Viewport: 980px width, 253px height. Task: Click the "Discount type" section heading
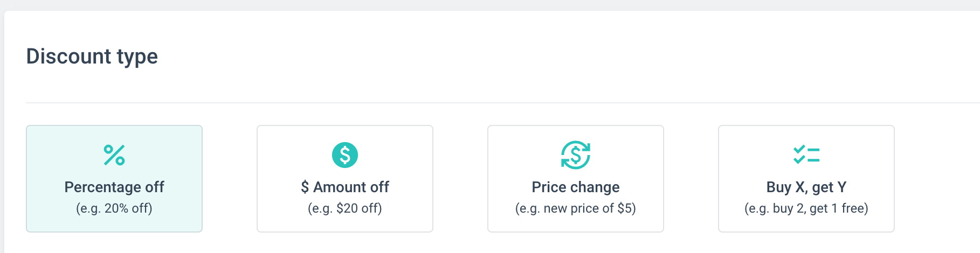[x=92, y=57]
